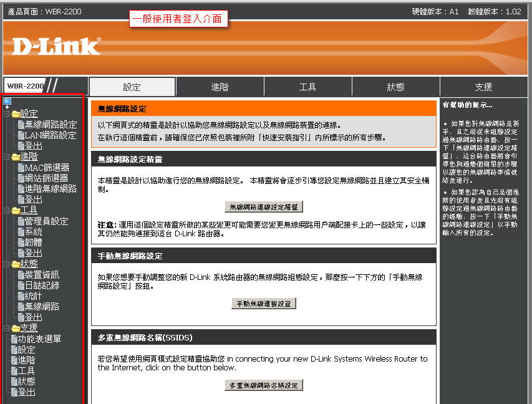Switch to the 設定 top tab
Image resolution: width=532 pixels, height=404 pixels.
pyautogui.click(x=132, y=87)
